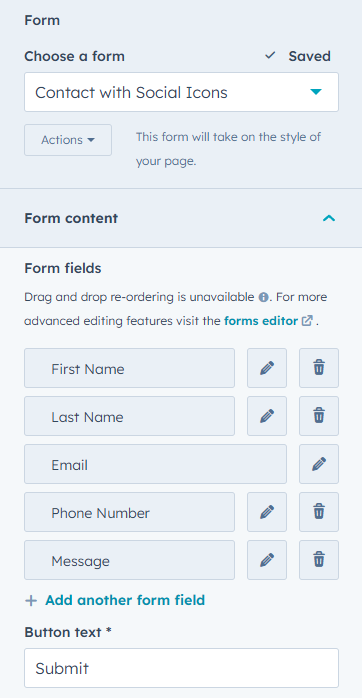Open the Actions dropdown menu
The image size is (362, 698).
[x=68, y=140]
